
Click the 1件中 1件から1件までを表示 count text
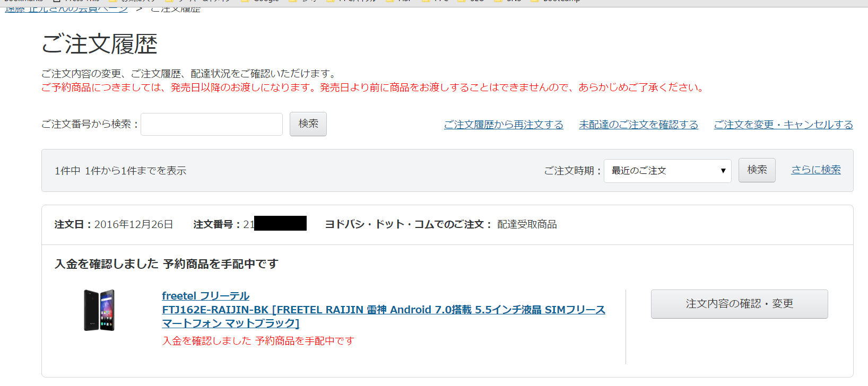click(x=120, y=171)
